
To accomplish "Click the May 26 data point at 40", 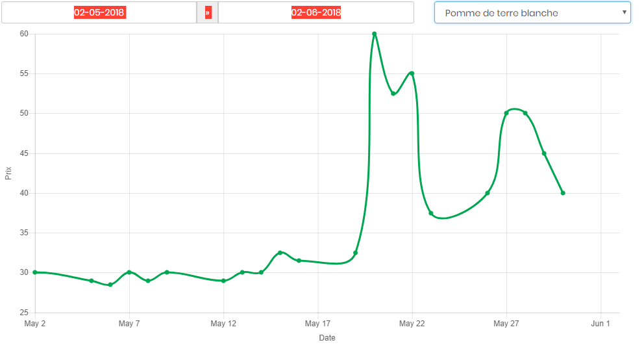I will point(488,193).
